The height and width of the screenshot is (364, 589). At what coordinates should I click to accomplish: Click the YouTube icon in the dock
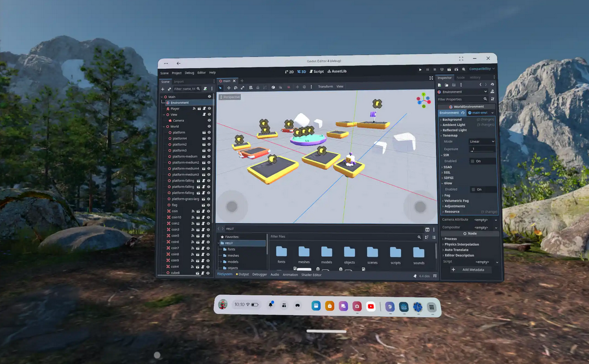pyautogui.click(x=371, y=306)
